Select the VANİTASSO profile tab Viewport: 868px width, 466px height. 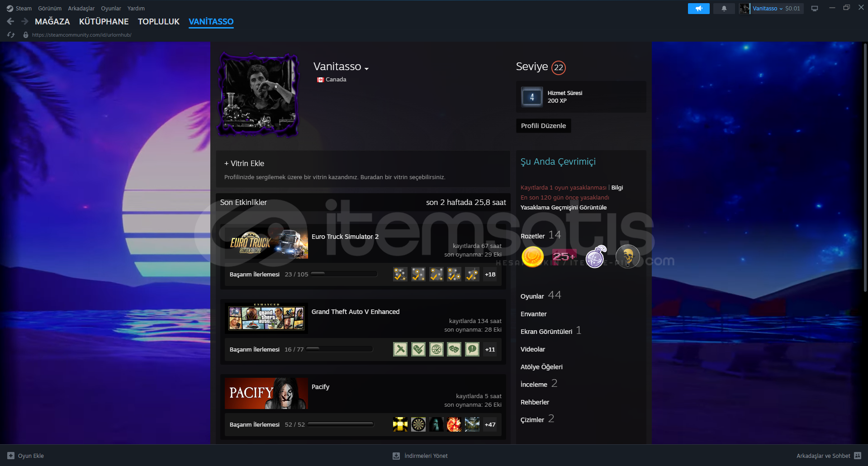coord(211,21)
